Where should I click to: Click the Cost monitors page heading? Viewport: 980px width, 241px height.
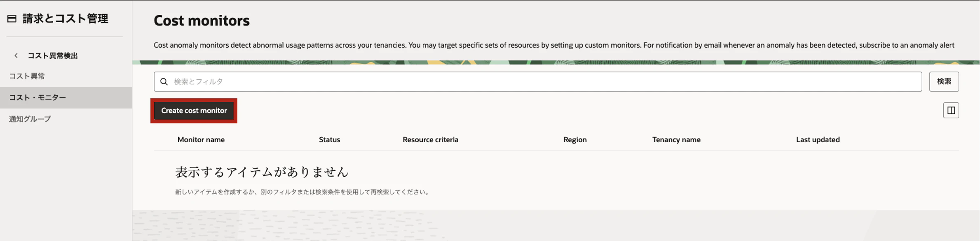[202, 20]
